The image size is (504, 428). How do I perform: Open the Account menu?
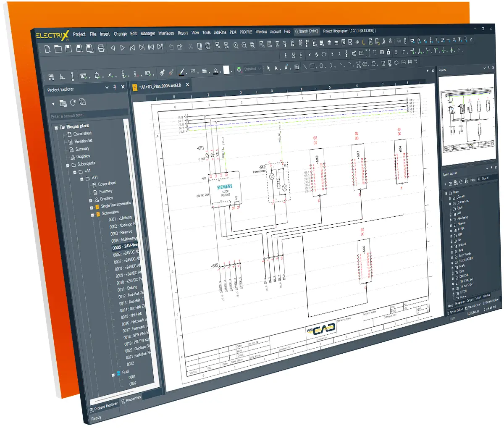(x=276, y=32)
